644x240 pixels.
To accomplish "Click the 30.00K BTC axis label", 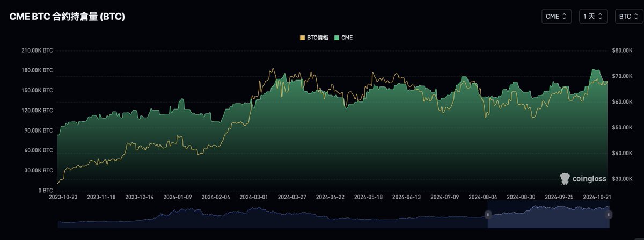I will pyautogui.click(x=39, y=170).
